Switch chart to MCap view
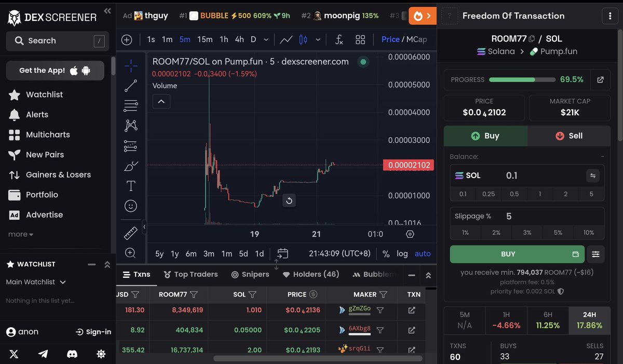The image size is (623, 364). 417,39
